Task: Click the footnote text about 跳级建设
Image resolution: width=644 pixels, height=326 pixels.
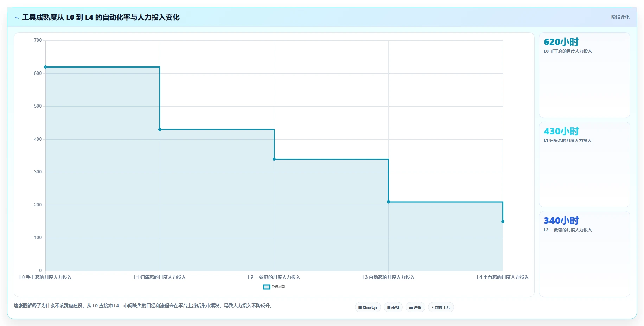Action: coord(143,306)
